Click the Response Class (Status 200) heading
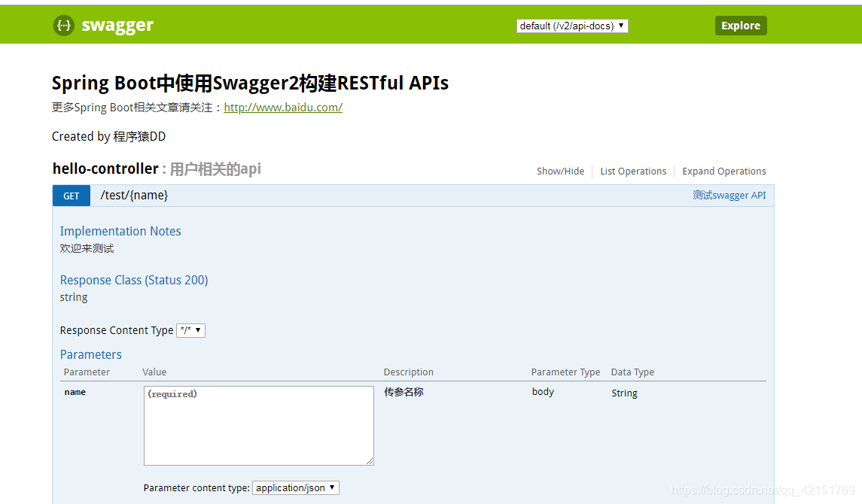Viewport: 862px width, 504px height. click(x=133, y=279)
